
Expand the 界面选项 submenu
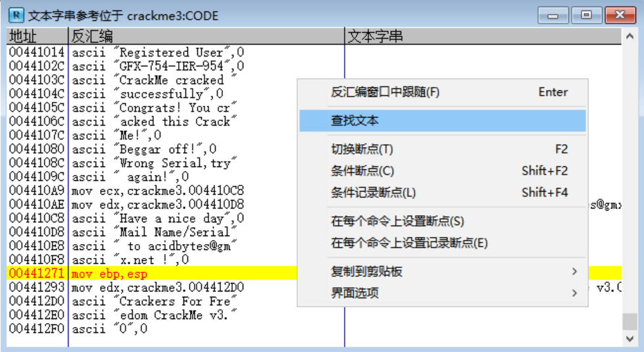coord(443,293)
